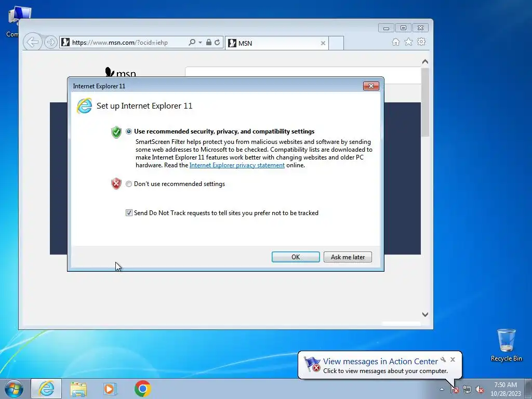The width and height of the screenshot is (532, 399).
Task: Click the network tray icon
Action: [467, 390]
